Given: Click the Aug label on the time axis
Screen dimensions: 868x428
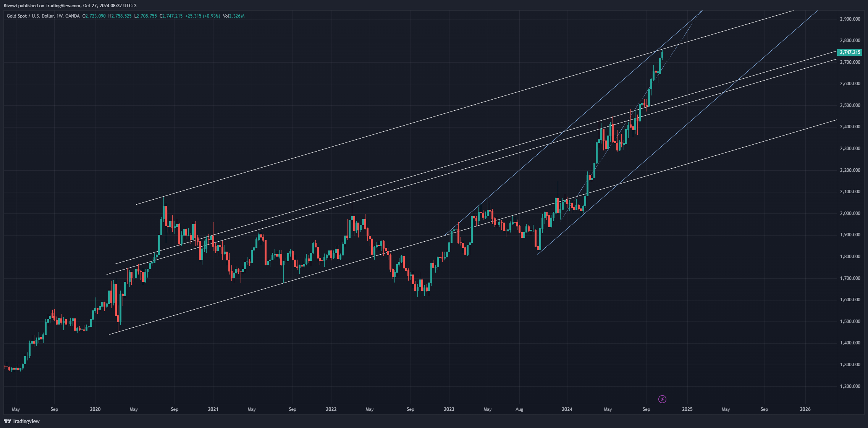Looking at the screenshot, I should 519,409.
